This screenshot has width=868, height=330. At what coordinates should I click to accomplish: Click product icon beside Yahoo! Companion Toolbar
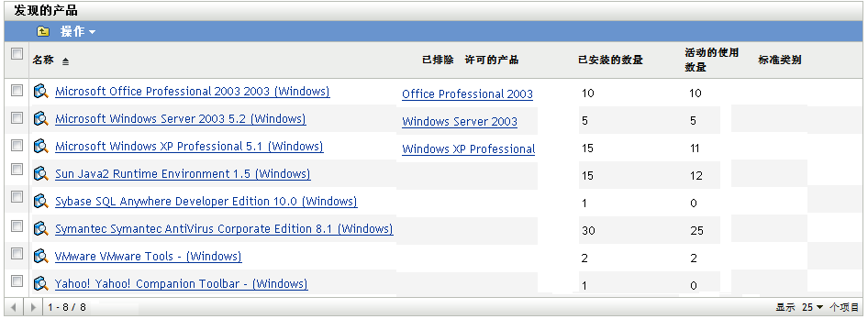(x=41, y=284)
